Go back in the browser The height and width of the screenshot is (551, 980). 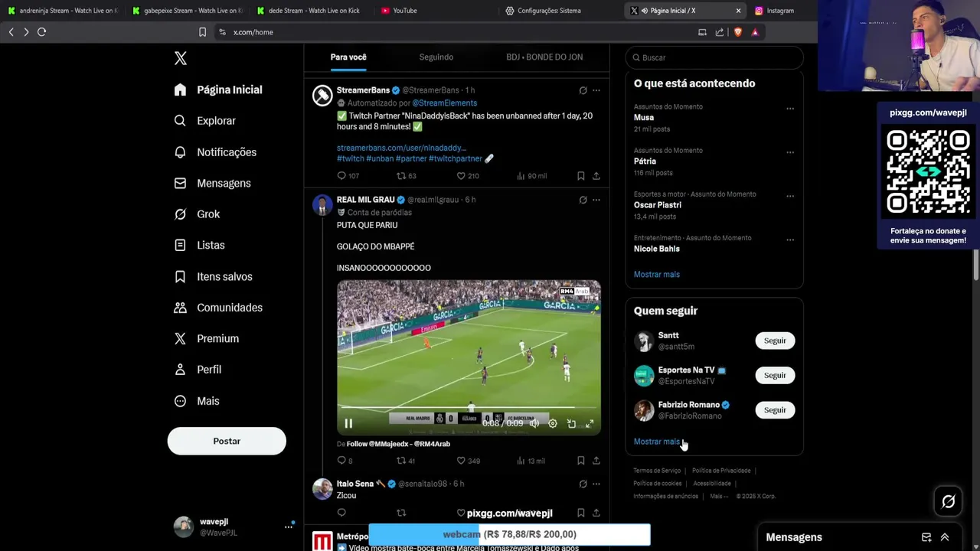(11, 32)
